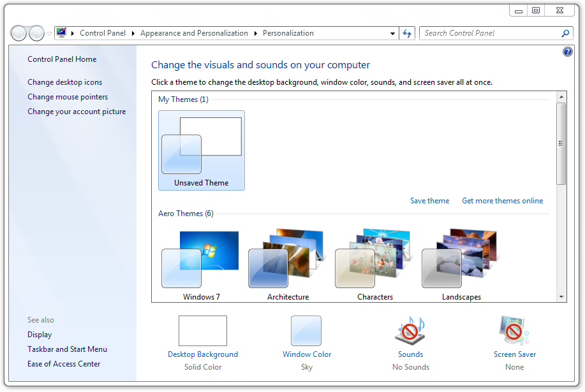Select the Windows 7 Aero theme
Viewport: 585px width, 392px height.
202,265
